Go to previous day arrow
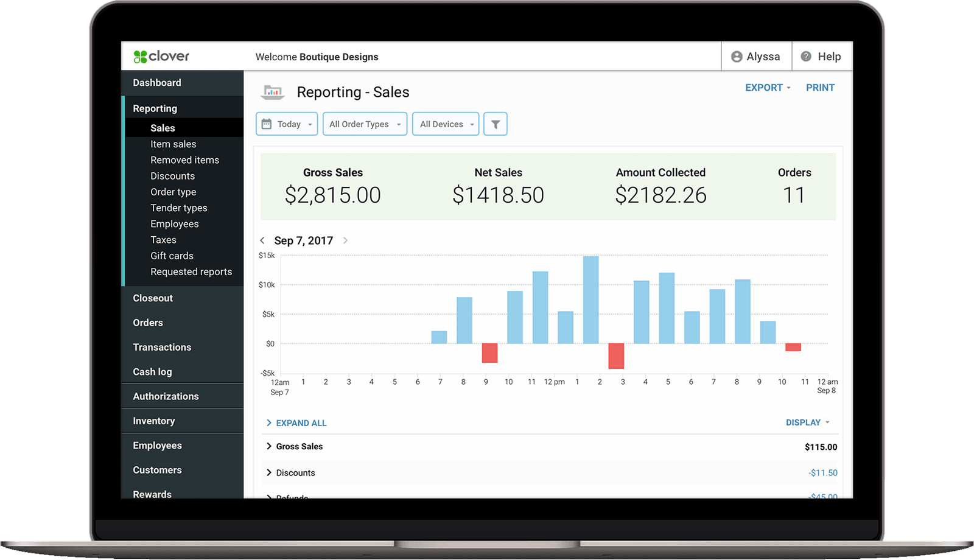The image size is (974, 560). pyautogui.click(x=262, y=240)
